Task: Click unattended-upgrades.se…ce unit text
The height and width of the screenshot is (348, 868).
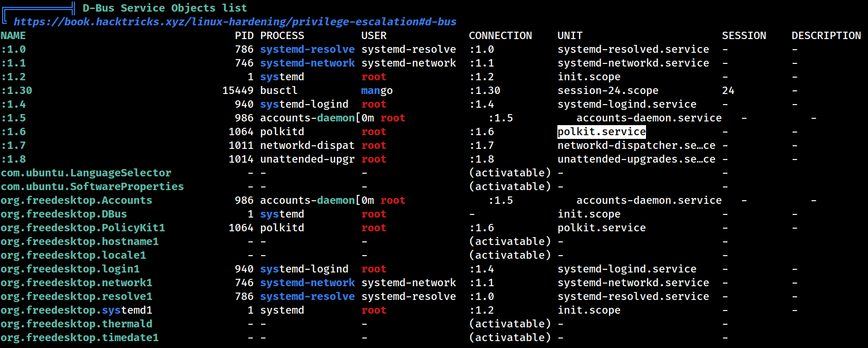Action: tap(636, 159)
